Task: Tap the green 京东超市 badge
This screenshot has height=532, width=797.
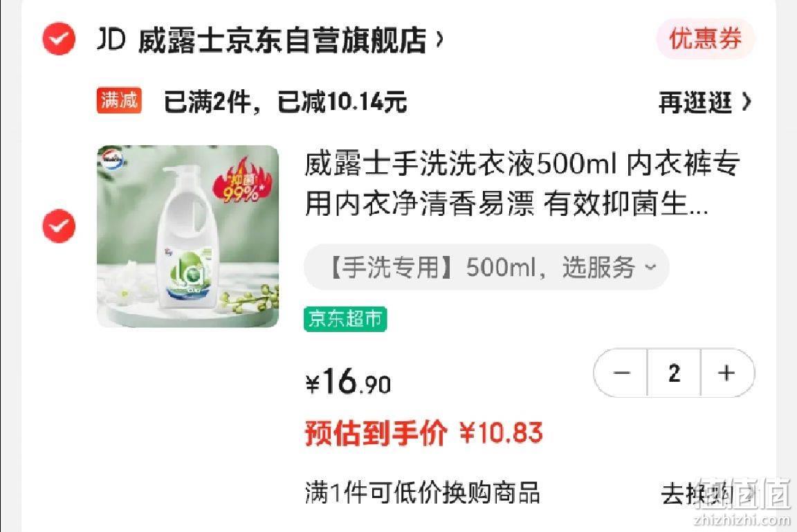Action: pos(345,319)
